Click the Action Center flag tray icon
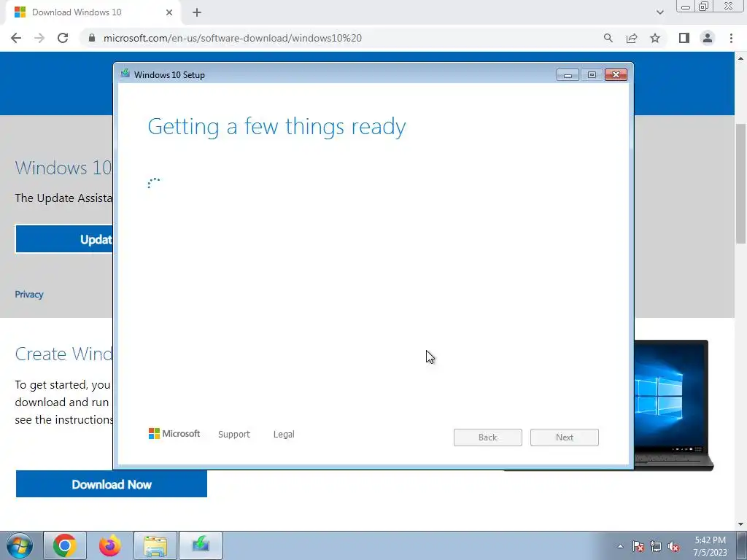Viewport: 747px width, 560px height. (638, 546)
